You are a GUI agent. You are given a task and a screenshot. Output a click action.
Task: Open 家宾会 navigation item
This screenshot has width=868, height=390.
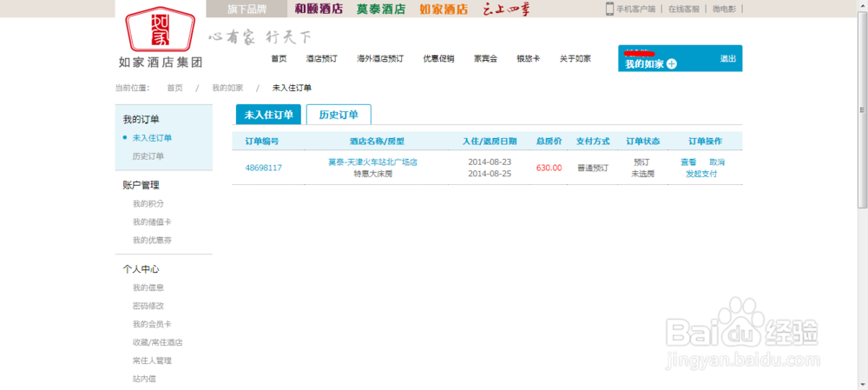(486, 58)
